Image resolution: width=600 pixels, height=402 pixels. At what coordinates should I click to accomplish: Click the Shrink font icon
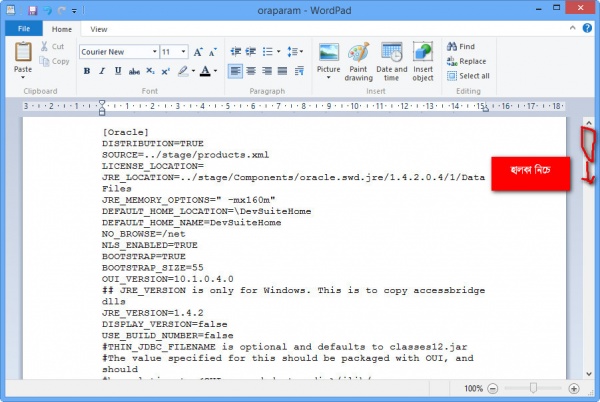tap(212, 52)
